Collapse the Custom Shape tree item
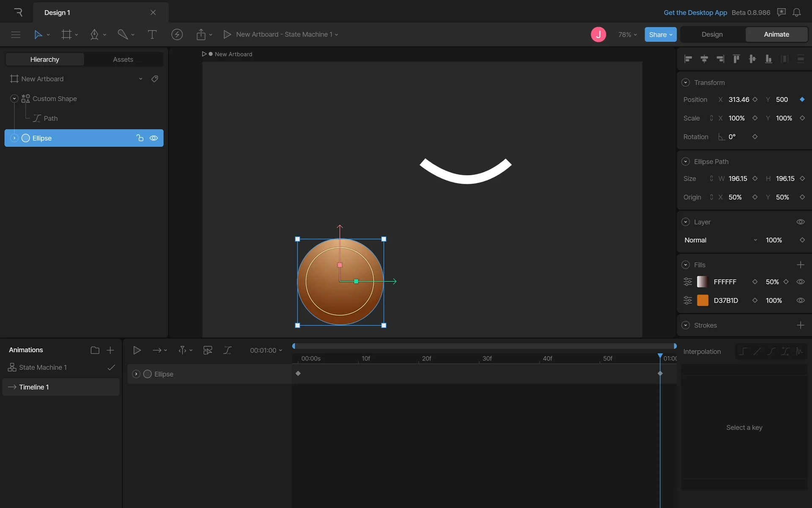This screenshot has width=812, height=508. (14, 99)
